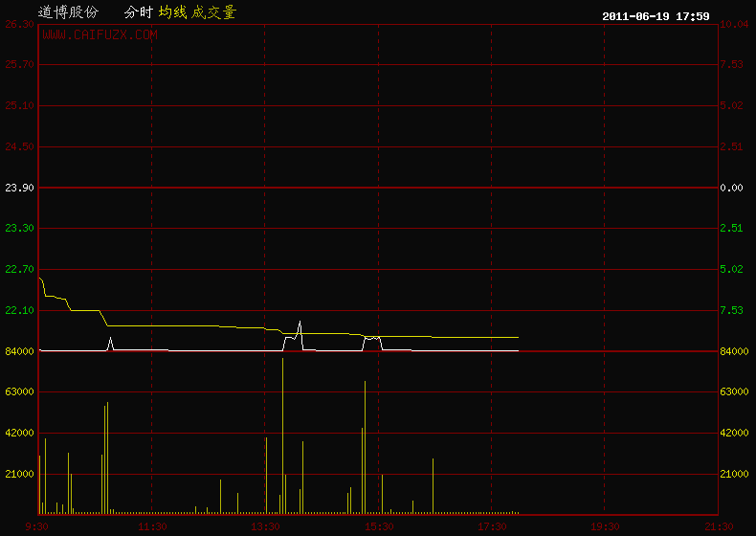The height and width of the screenshot is (536, 756).
Task: Click the 63000 volume label on right axis
Action: [x=735, y=391]
